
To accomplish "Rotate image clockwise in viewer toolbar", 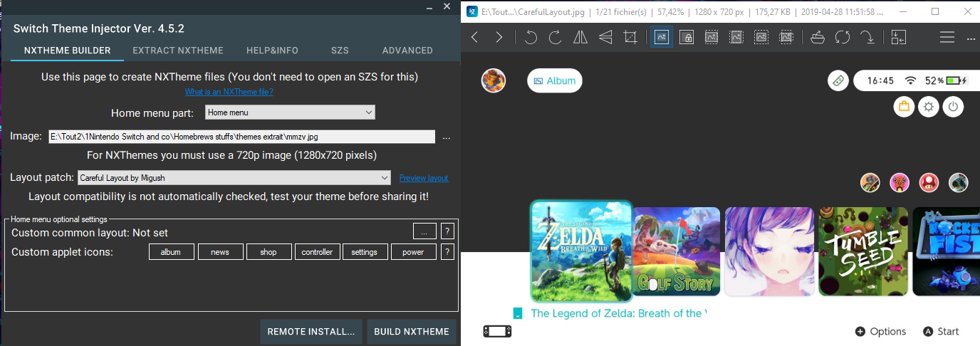I will tap(556, 37).
